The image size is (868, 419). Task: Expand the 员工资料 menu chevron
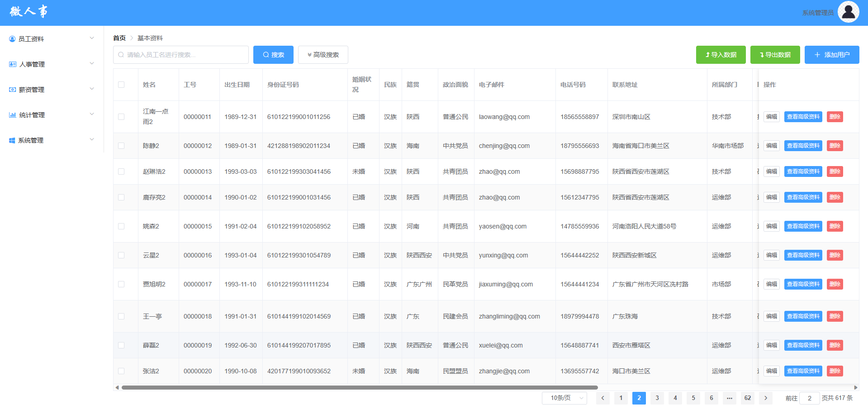coord(92,38)
